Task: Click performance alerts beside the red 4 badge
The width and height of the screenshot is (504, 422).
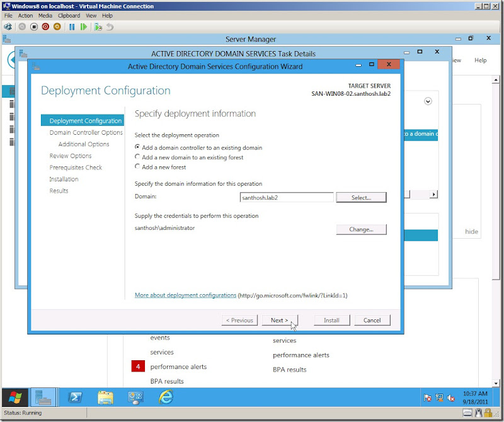Action: [x=178, y=367]
